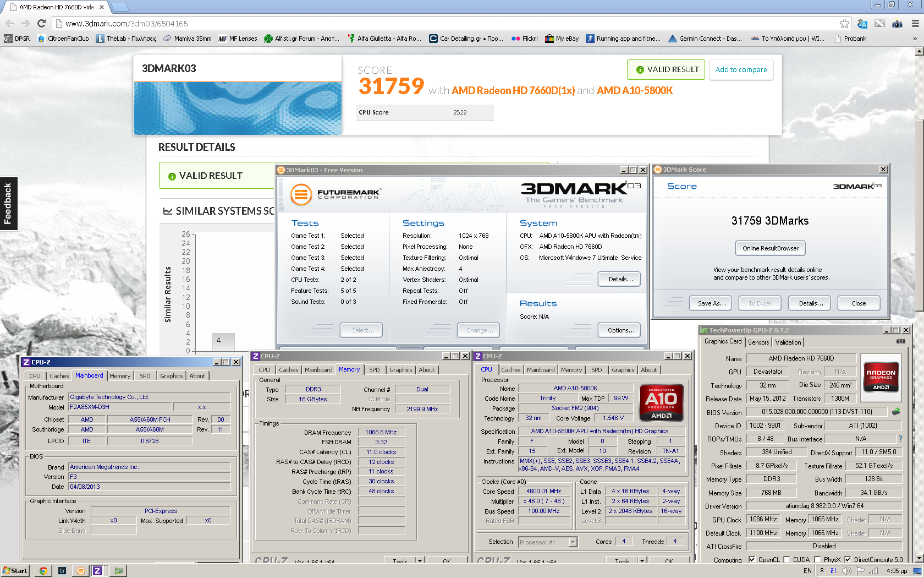Open the Chrome hamburger menu
This screenshot has width=924, height=578.
click(x=915, y=23)
